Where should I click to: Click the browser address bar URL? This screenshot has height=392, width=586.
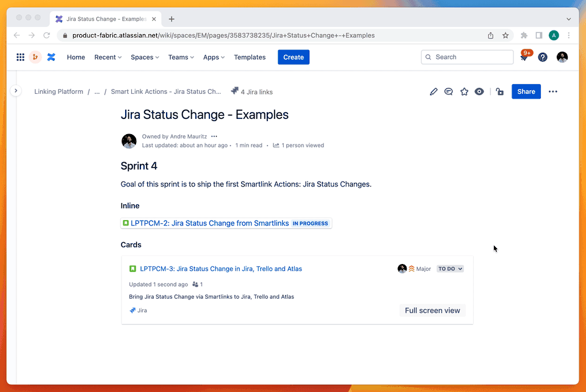[223, 35]
